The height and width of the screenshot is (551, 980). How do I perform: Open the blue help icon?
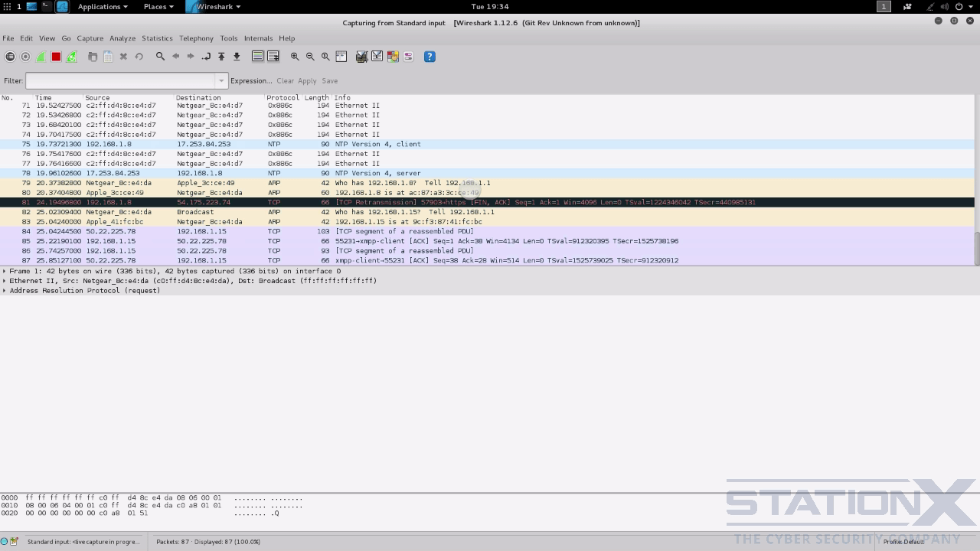pos(430,57)
